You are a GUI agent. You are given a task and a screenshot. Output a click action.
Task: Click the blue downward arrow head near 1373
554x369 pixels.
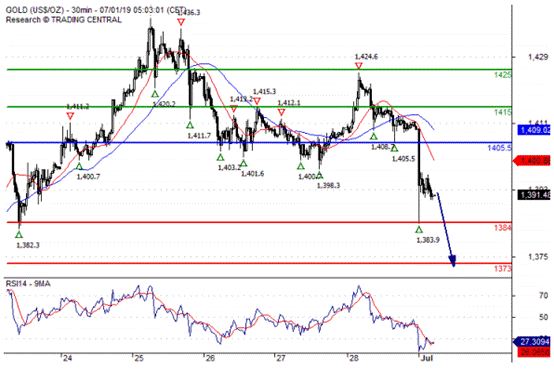(453, 261)
